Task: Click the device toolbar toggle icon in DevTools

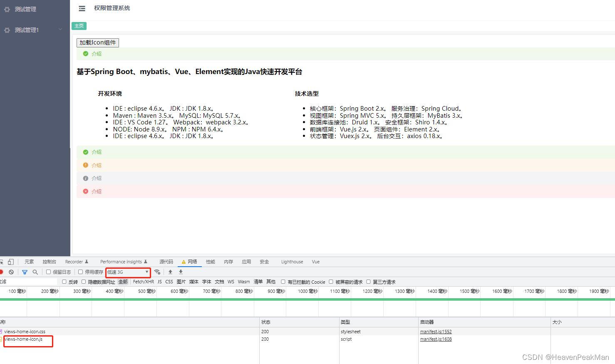Action: coord(11,262)
